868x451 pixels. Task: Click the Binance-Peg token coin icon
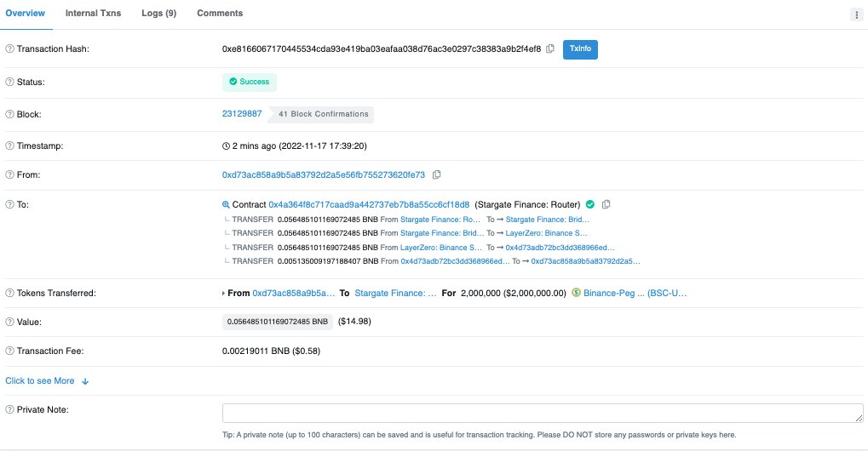(x=576, y=293)
